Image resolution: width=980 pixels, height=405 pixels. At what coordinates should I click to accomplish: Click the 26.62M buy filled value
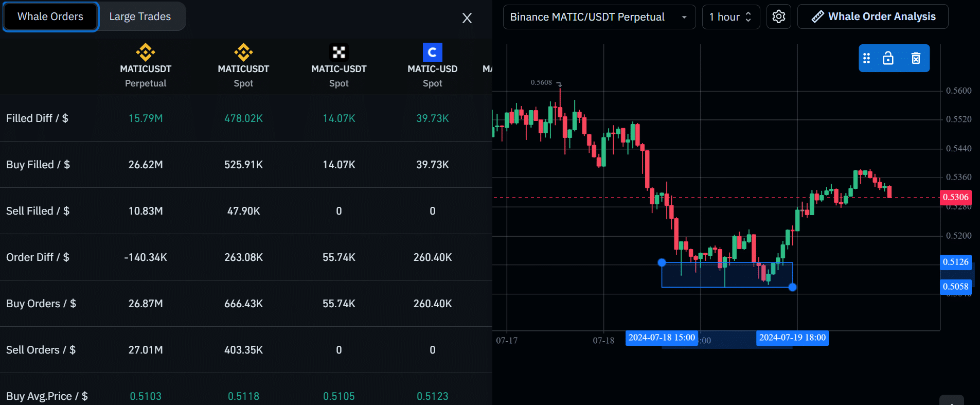pyautogui.click(x=146, y=165)
